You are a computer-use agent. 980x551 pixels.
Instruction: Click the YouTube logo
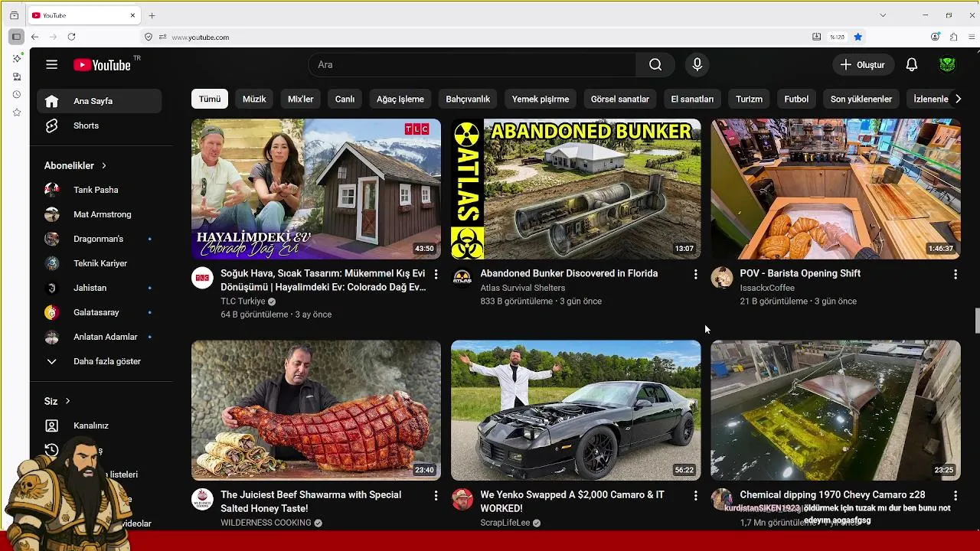click(x=103, y=65)
